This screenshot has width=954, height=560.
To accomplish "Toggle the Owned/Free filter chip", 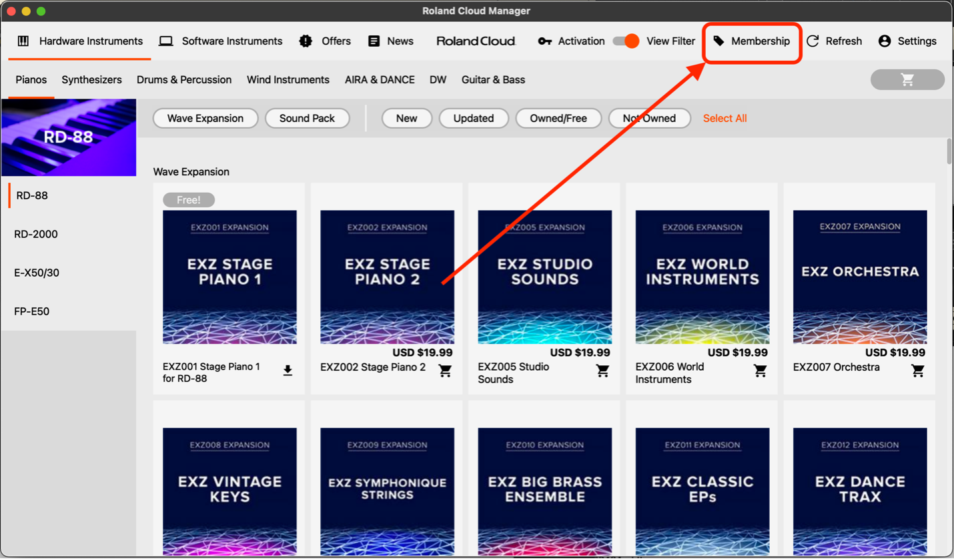I will pyautogui.click(x=558, y=118).
